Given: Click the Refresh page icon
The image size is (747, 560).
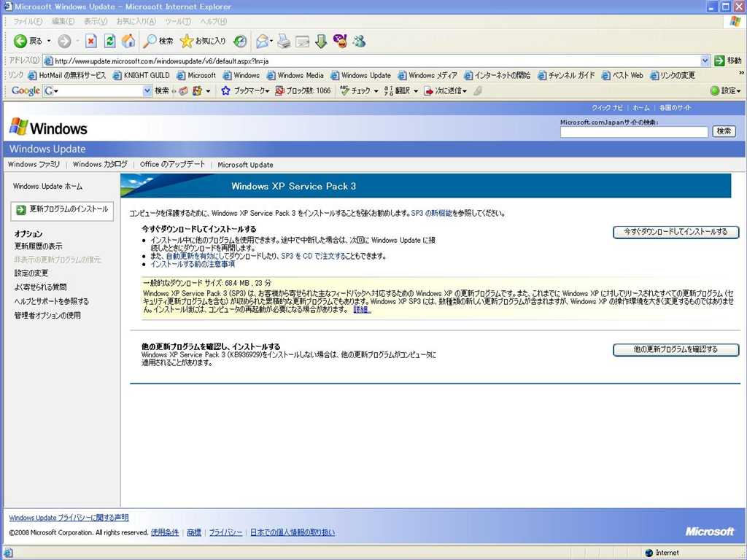Looking at the screenshot, I should [109, 42].
